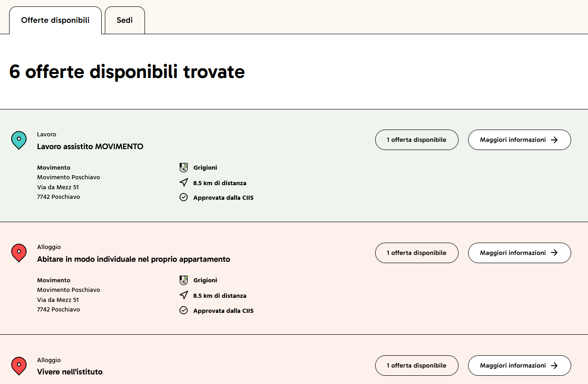Image resolution: width=588 pixels, height=384 pixels.
Task: Open Maggiori informazioni for Vivere nell'istituto
Action: tap(519, 365)
